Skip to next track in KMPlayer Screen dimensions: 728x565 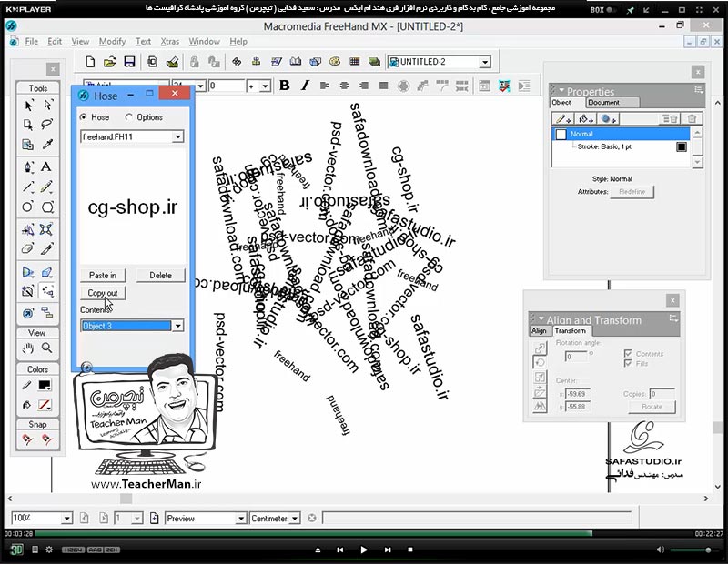[388, 550]
